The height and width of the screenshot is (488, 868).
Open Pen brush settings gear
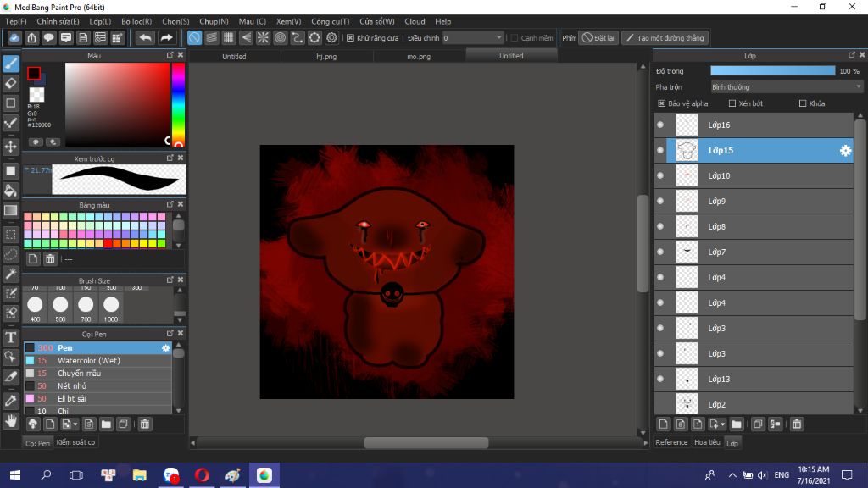(165, 347)
